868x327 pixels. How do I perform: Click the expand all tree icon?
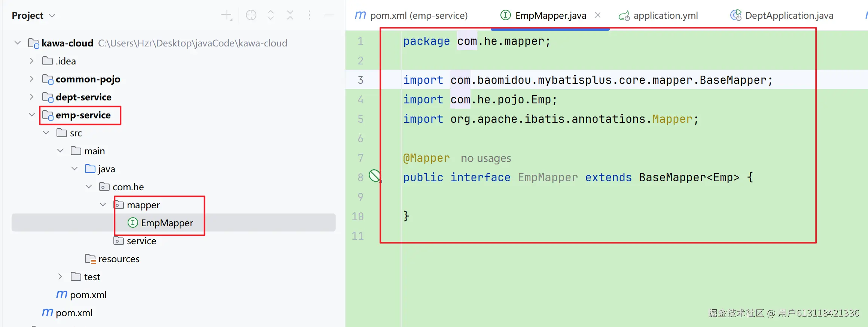tap(271, 15)
